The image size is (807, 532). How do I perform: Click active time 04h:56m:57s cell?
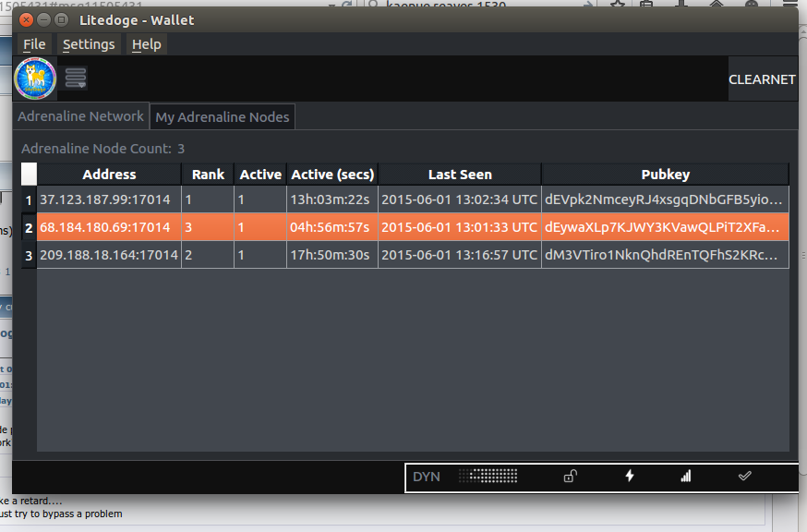coord(332,227)
